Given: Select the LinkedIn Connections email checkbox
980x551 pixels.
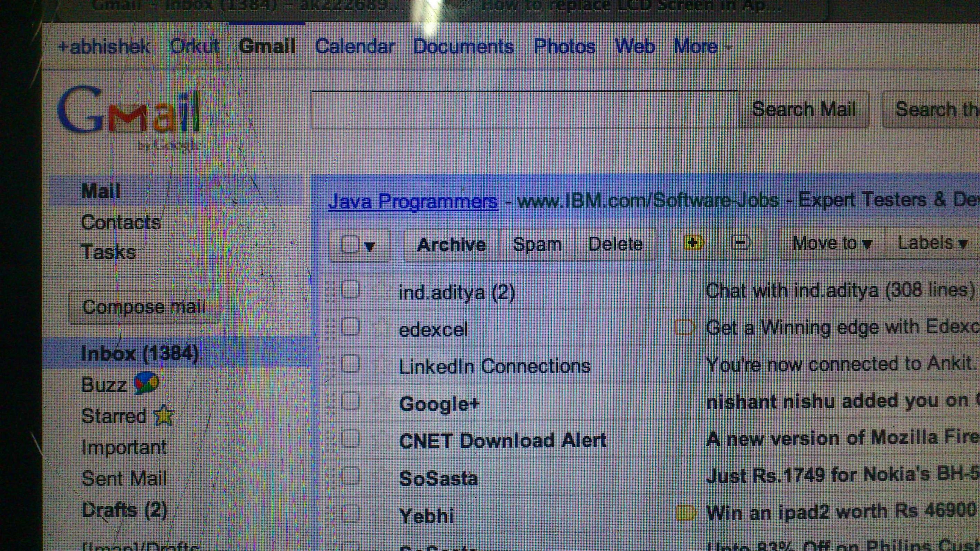Looking at the screenshot, I should pyautogui.click(x=350, y=364).
